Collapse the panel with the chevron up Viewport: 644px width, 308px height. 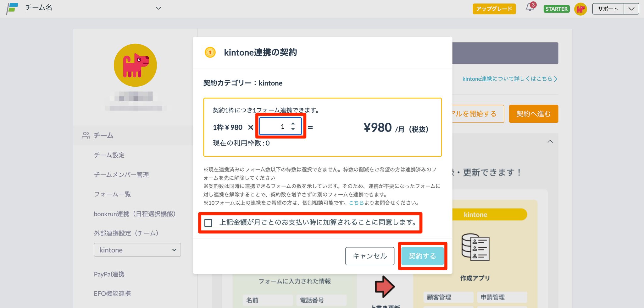pos(550,142)
